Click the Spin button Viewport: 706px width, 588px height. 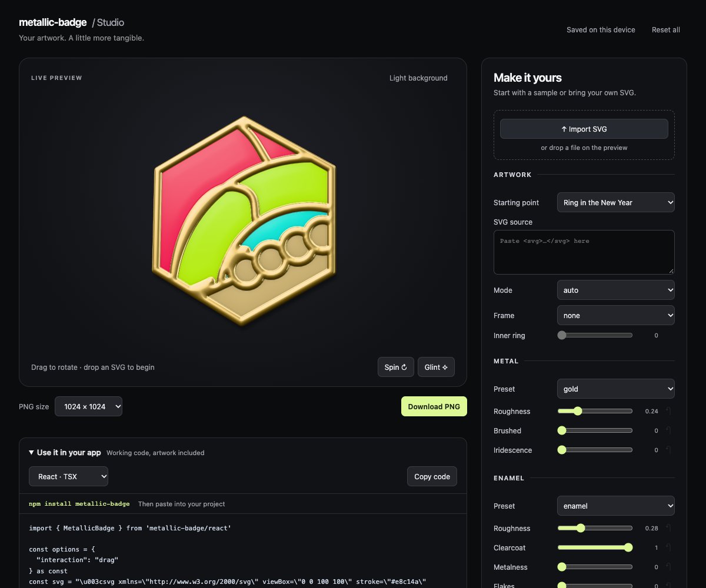click(396, 367)
